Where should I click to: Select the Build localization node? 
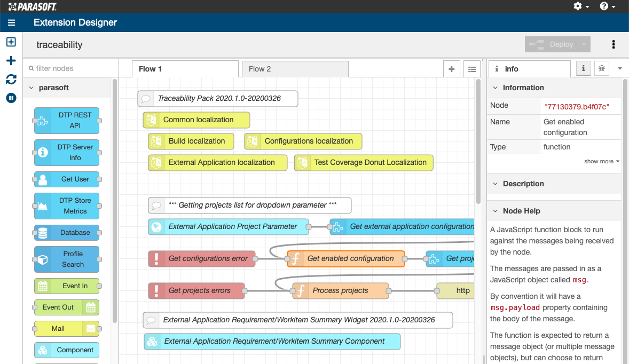click(x=191, y=141)
